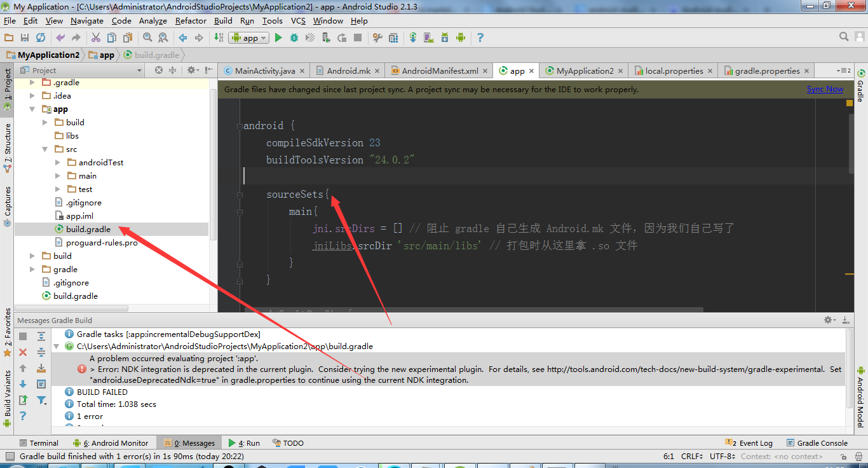Screen dimensions: 868x468
Task: Navigate forward with the arrow icon
Action: [199, 38]
